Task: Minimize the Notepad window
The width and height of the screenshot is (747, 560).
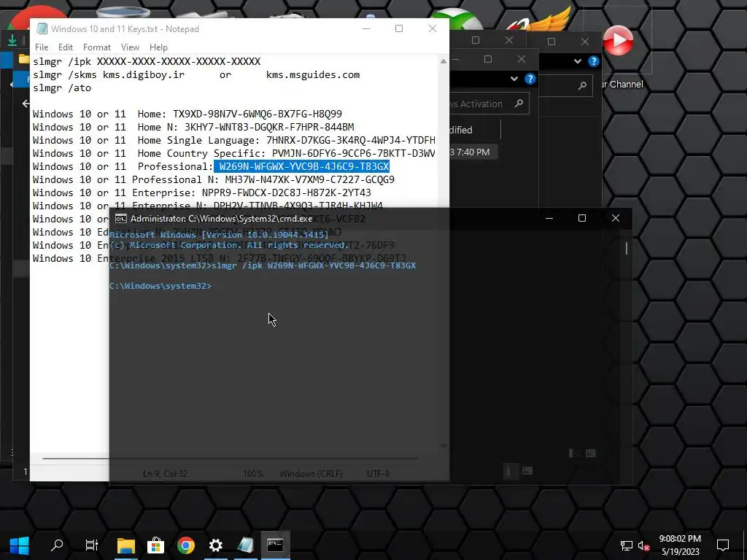Action: [366, 28]
